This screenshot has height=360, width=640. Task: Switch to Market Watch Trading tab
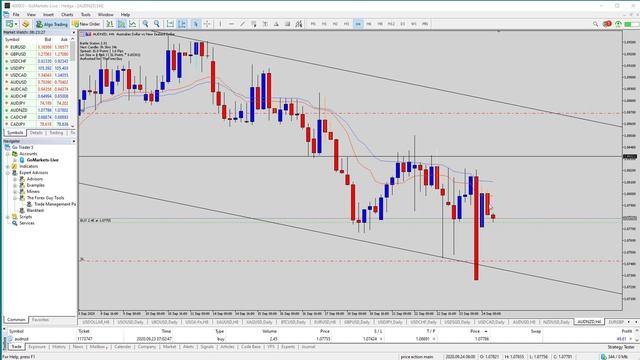(x=56, y=133)
